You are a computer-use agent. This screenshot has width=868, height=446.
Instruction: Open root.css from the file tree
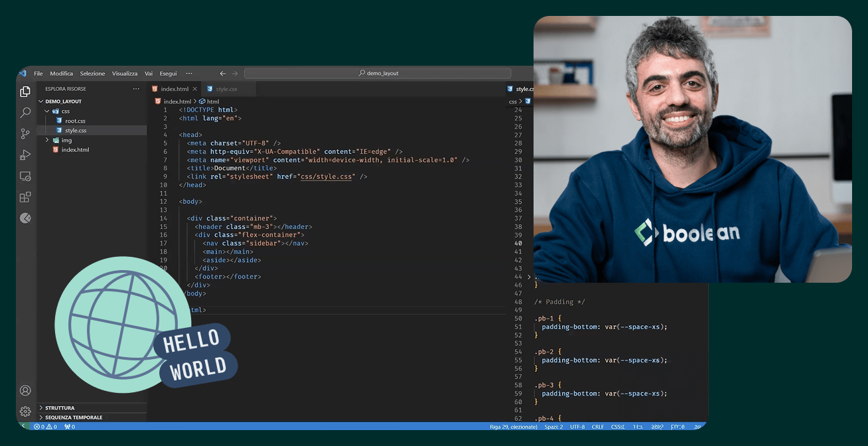pos(75,121)
